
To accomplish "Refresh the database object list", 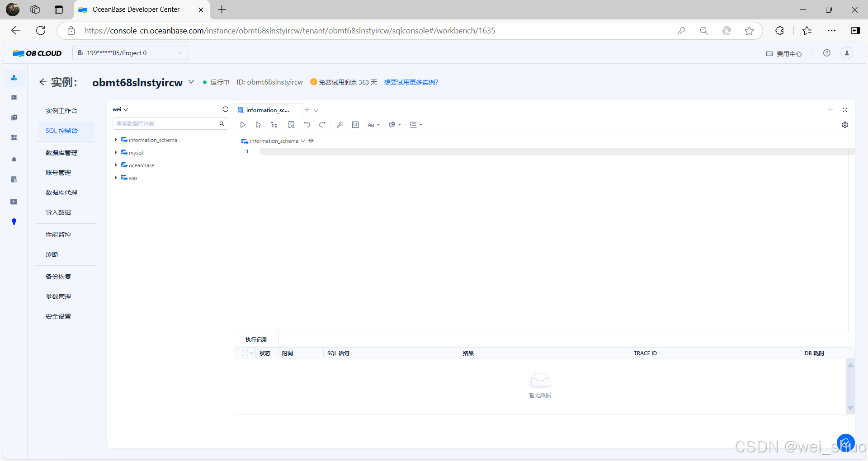I will [x=225, y=109].
